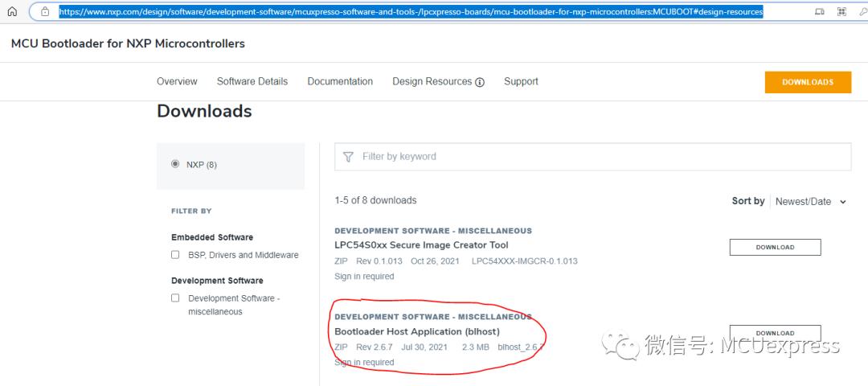Click the info icon beside Design Resources
The width and height of the screenshot is (868, 386).
(x=480, y=82)
